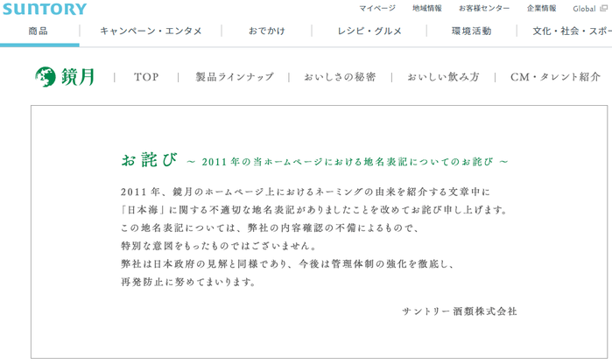Click line 再発防止に努めてまいります
This screenshot has width=612, height=364.
coord(188,282)
